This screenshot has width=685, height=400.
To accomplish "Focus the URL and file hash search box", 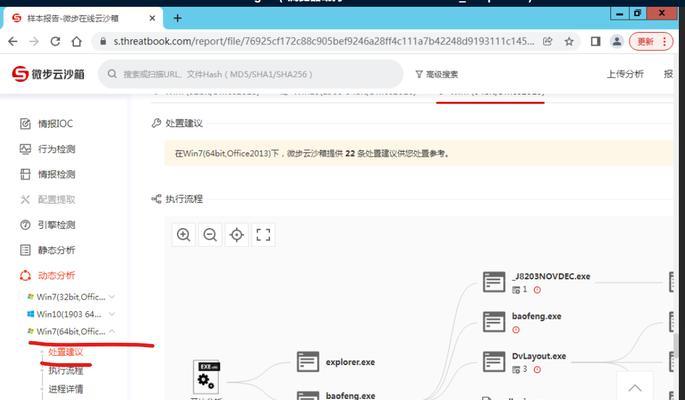I will coord(250,74).
